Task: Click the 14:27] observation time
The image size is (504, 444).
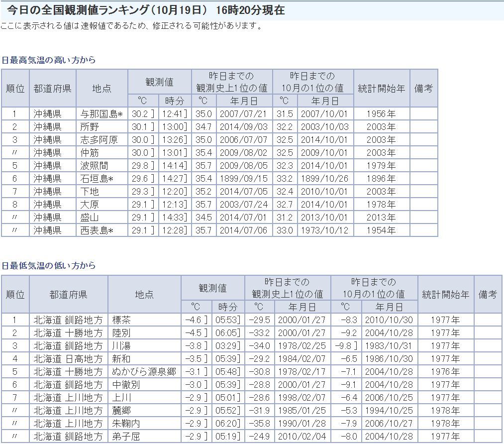Action: (175, 178)
